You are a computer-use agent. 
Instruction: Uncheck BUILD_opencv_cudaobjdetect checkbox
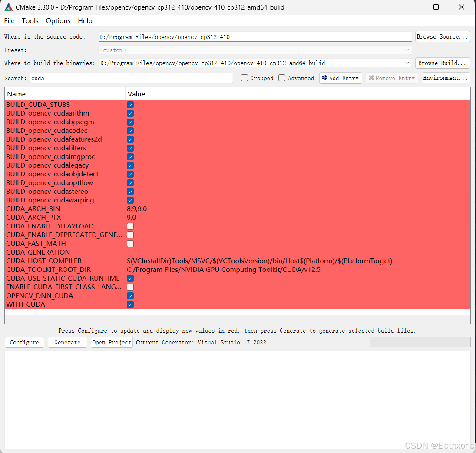[x=130, y=174]
